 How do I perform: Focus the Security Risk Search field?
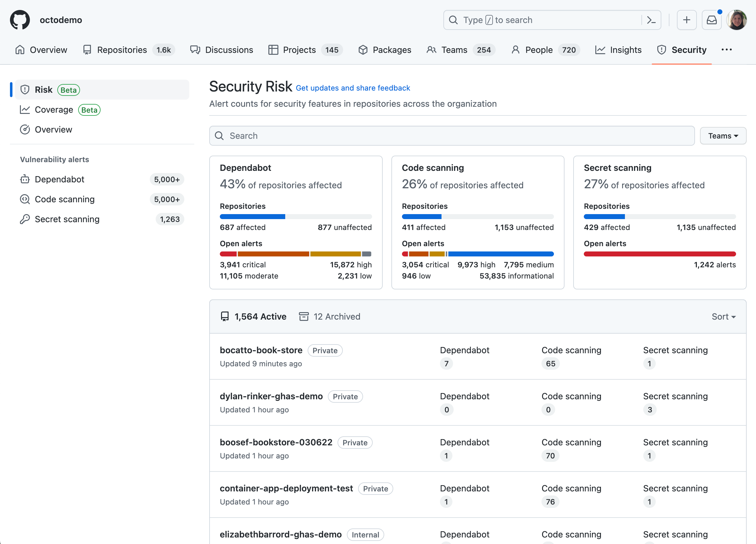(452, 136)
